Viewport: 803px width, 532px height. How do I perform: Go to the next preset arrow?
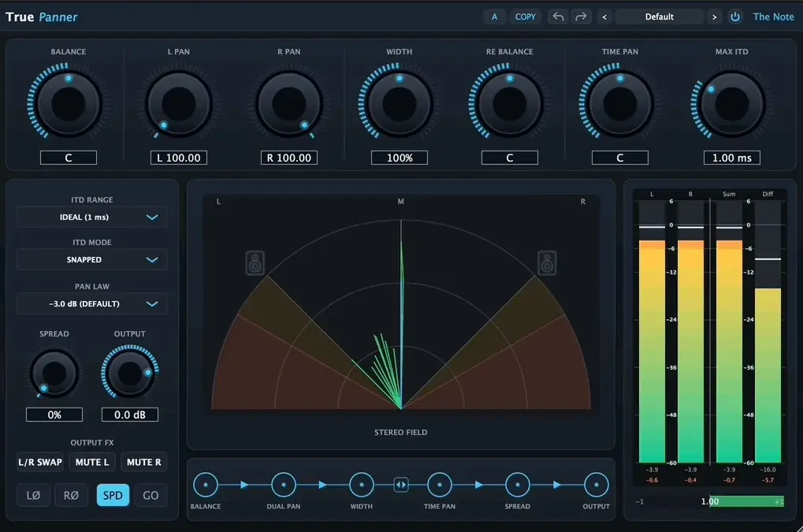click(x=715, y=17)
